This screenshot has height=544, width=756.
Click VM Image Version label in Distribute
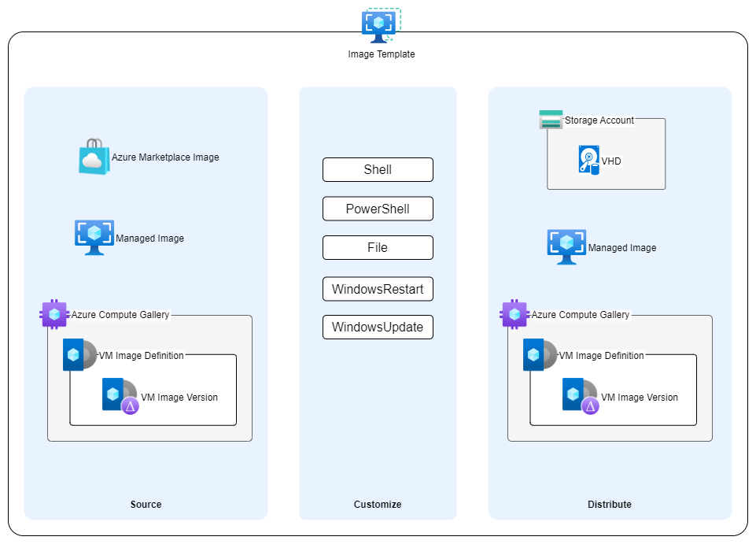[640, 398]
